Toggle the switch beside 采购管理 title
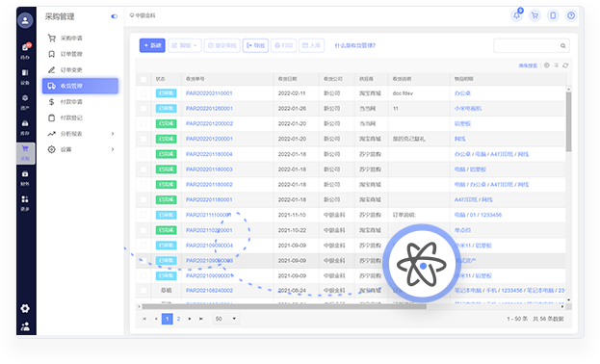Screen dimensions: 600x364 click(114, 16)
